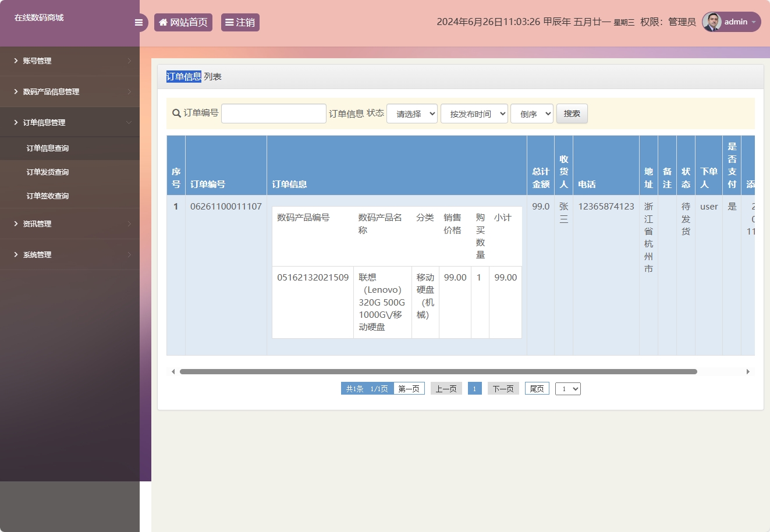Click the left arrow of the table scrollbar
This screenshot has height=532, width=770.
pyautogui.click(x=173, y=371)
